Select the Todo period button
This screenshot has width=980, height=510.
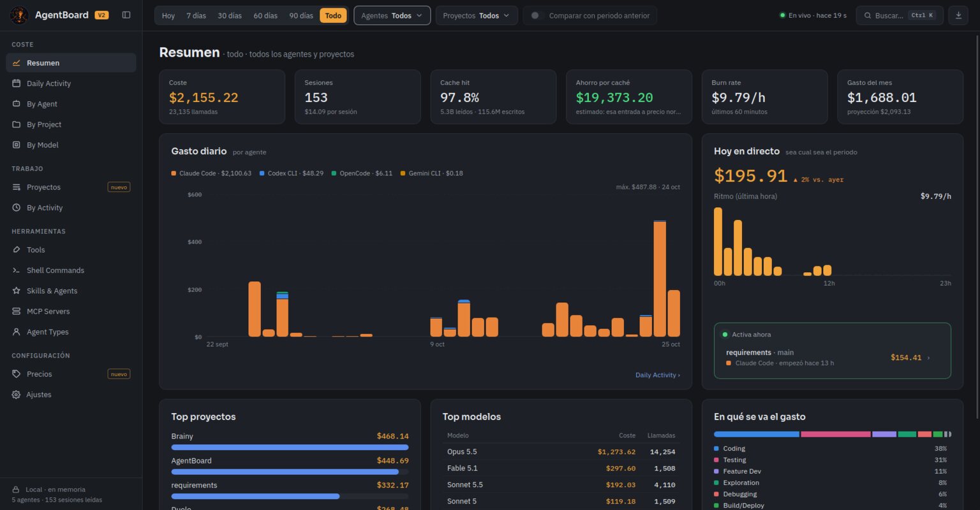click(x=333, y=15)
